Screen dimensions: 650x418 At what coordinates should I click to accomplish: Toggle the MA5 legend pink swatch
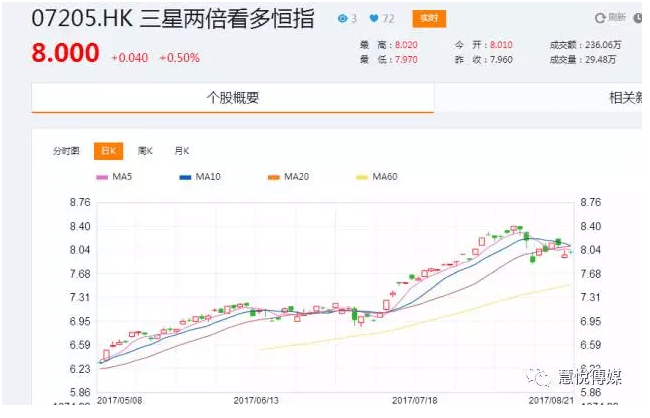point(102,177)
